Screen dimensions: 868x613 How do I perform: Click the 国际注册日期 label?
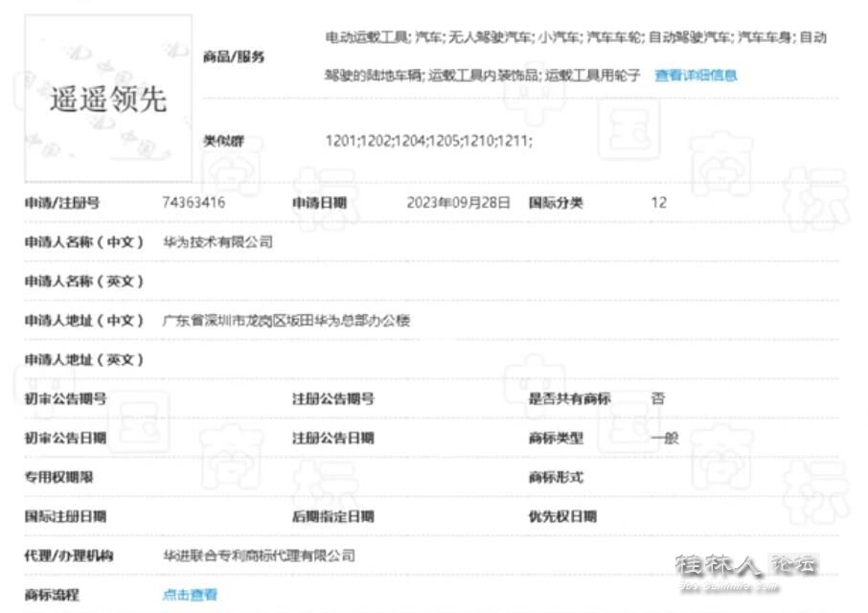coord(66,516)
